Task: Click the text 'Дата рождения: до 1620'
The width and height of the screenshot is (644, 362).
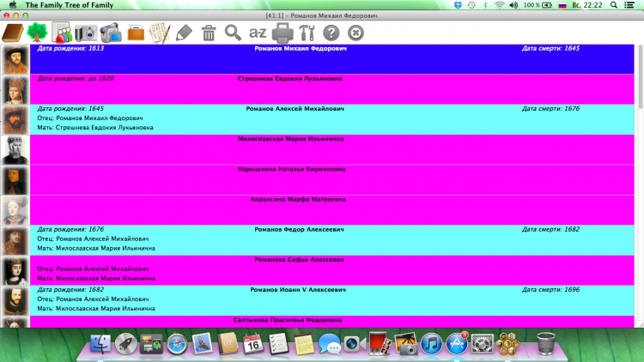Action: 76,78
